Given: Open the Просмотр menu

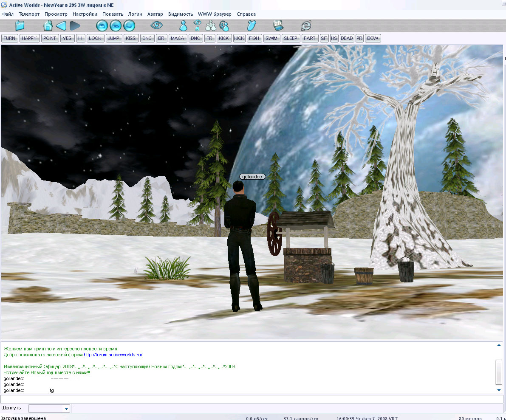Looking at the screenshot, I should [56, 14].
